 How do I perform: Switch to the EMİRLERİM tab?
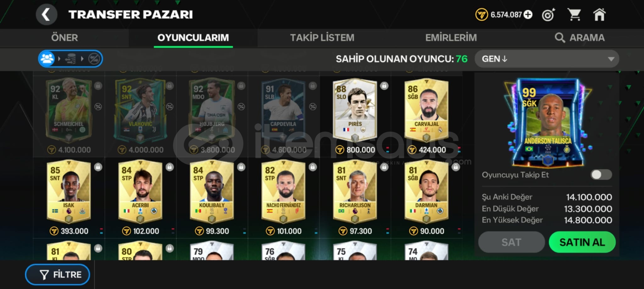coord(451,38)
